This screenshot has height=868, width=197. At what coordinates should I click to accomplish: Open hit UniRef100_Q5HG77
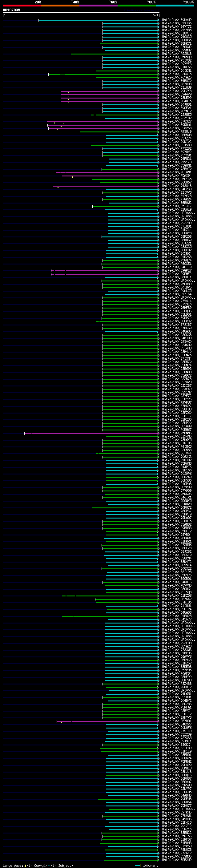coord(177,806)
